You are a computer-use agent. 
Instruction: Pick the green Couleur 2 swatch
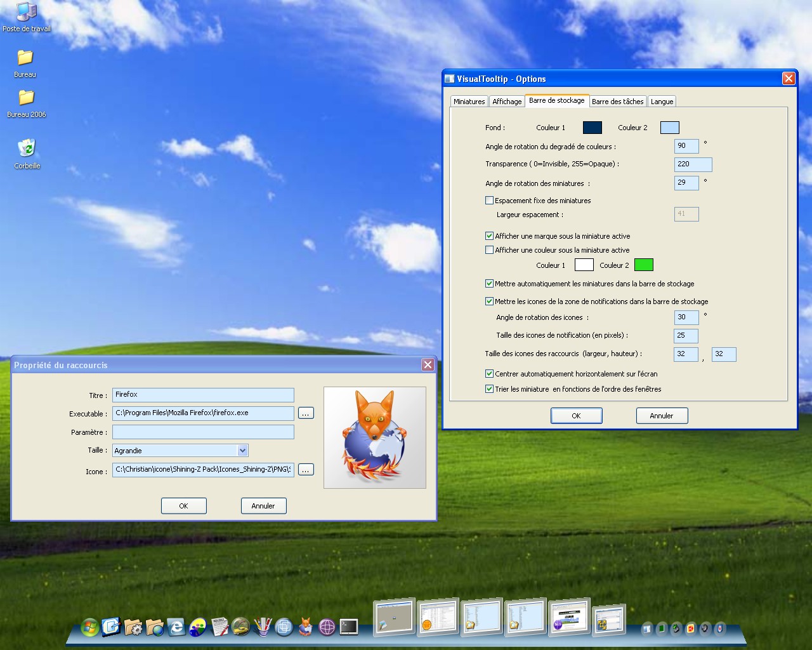coord(643,265)
